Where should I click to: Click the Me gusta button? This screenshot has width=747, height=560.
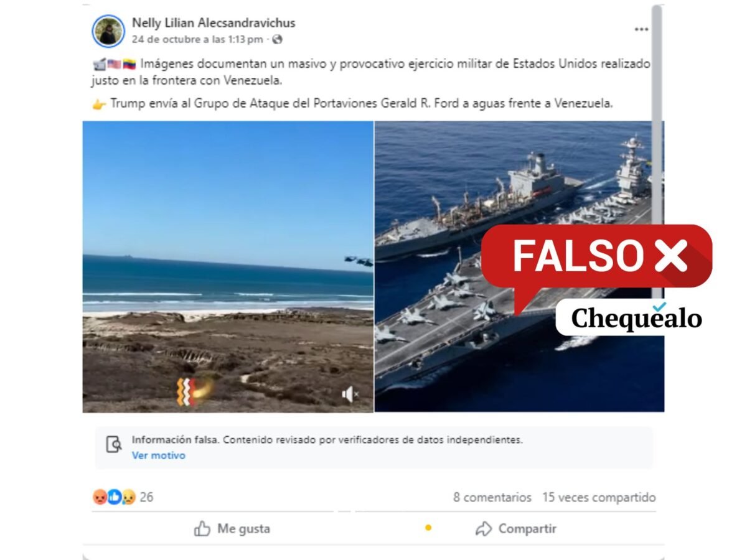[232, 529]
